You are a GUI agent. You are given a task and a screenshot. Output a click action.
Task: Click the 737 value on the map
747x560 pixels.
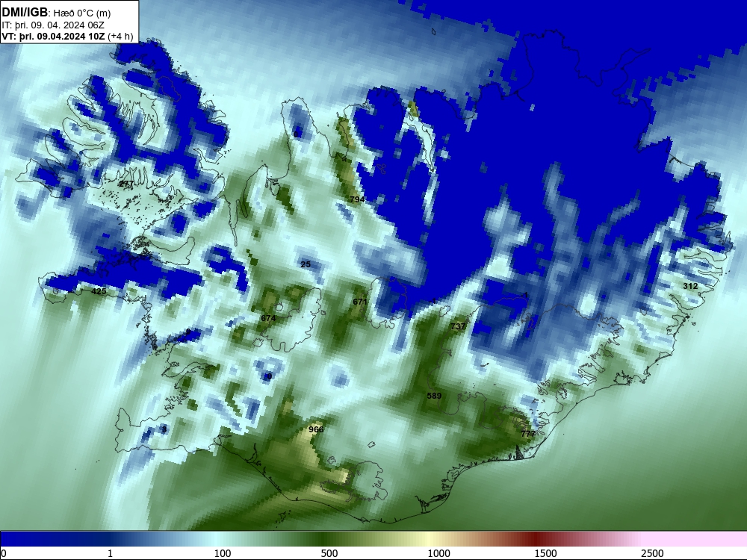pyautogui.click(x=458, y=326)
